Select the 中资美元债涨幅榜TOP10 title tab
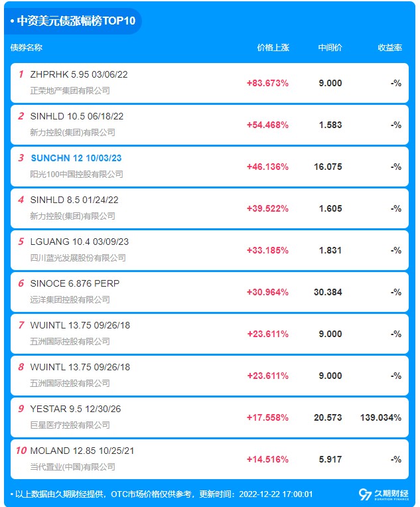 click(73, 21)
